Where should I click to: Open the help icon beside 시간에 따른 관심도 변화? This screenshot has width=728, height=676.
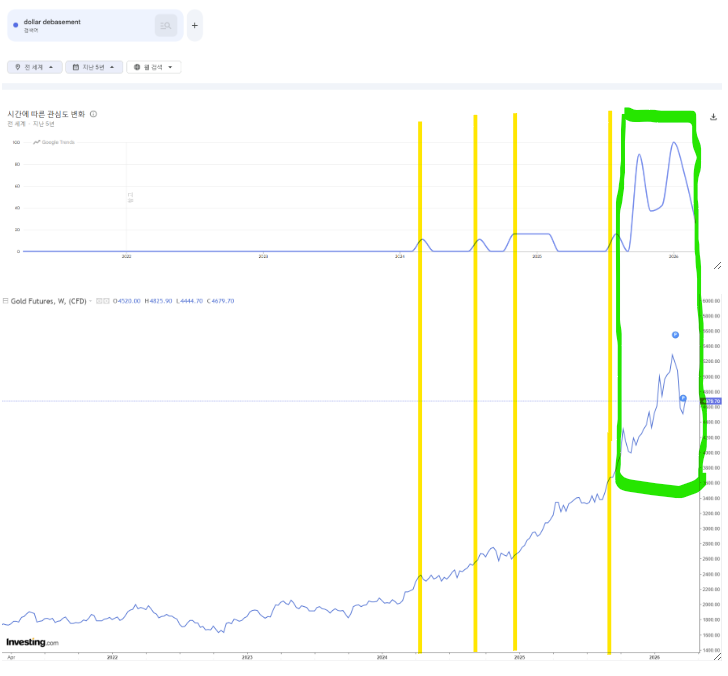tap(93, 115)
